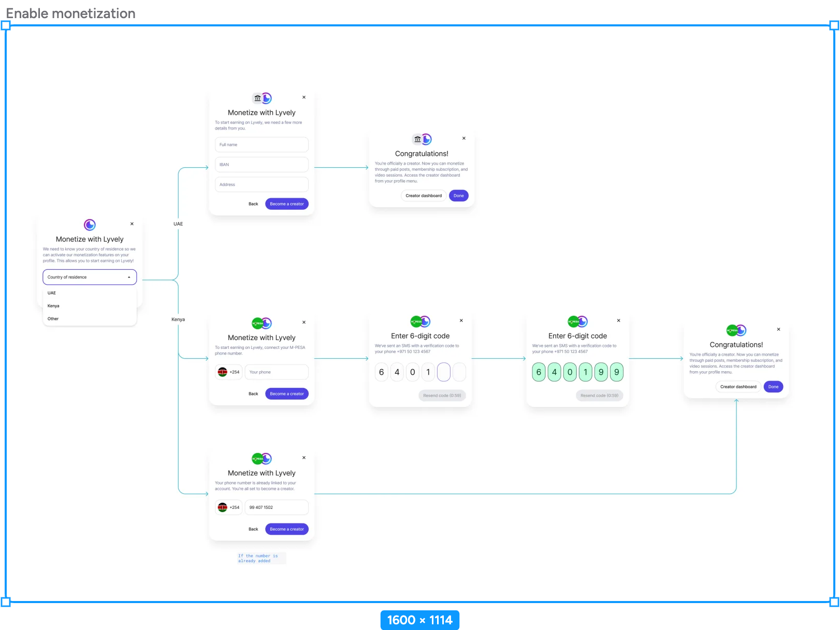
Task: Open the Country of residence dropdown
Action: click(x=90, y=277)
